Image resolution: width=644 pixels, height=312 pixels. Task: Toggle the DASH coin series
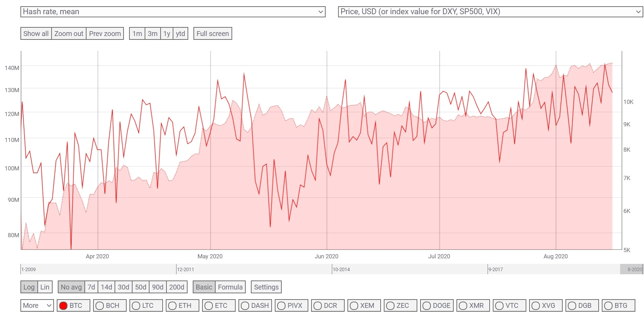[255, 305]
